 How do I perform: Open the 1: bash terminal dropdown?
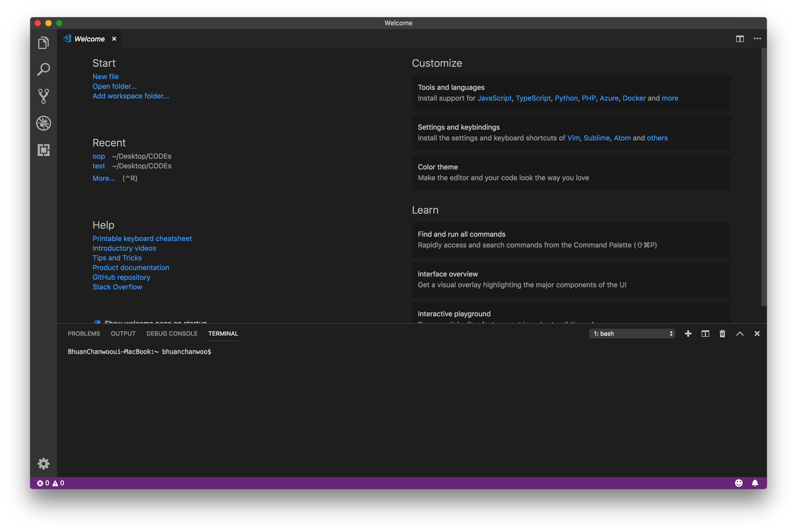(632, 334)
